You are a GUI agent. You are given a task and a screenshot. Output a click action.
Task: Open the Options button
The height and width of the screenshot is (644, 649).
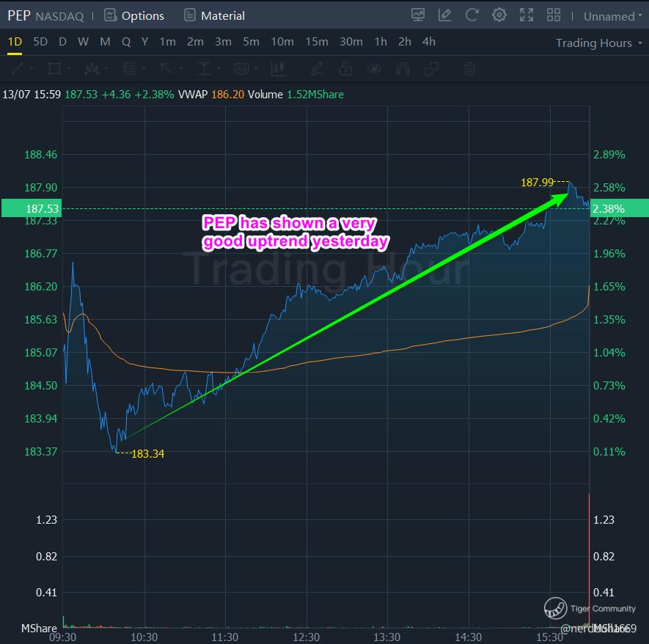(x=133, y=15)
